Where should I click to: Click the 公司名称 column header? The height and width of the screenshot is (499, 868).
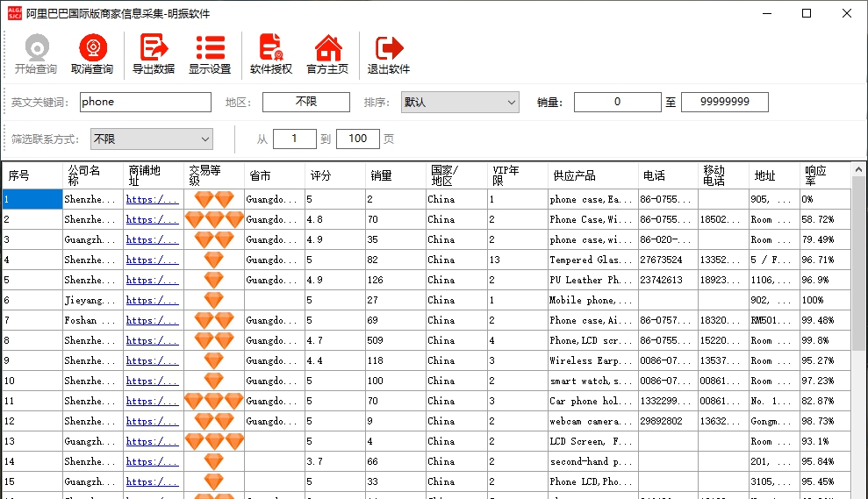(93, 176)
